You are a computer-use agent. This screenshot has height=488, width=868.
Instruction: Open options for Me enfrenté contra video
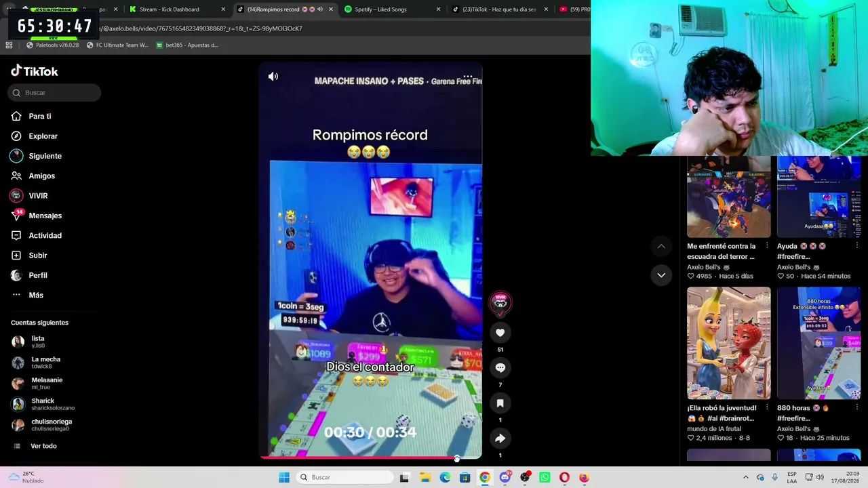[x=767, y=246]
